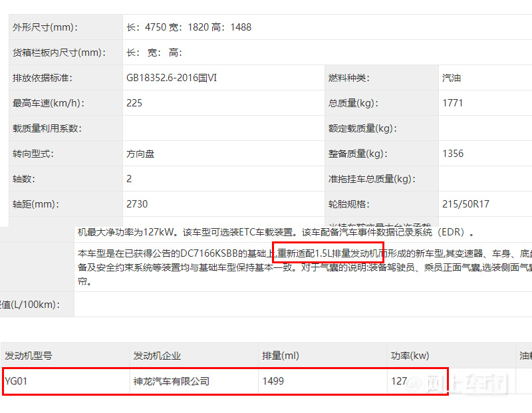
Task: Select the 整备质量(kg) label
Action: point(358,154)
